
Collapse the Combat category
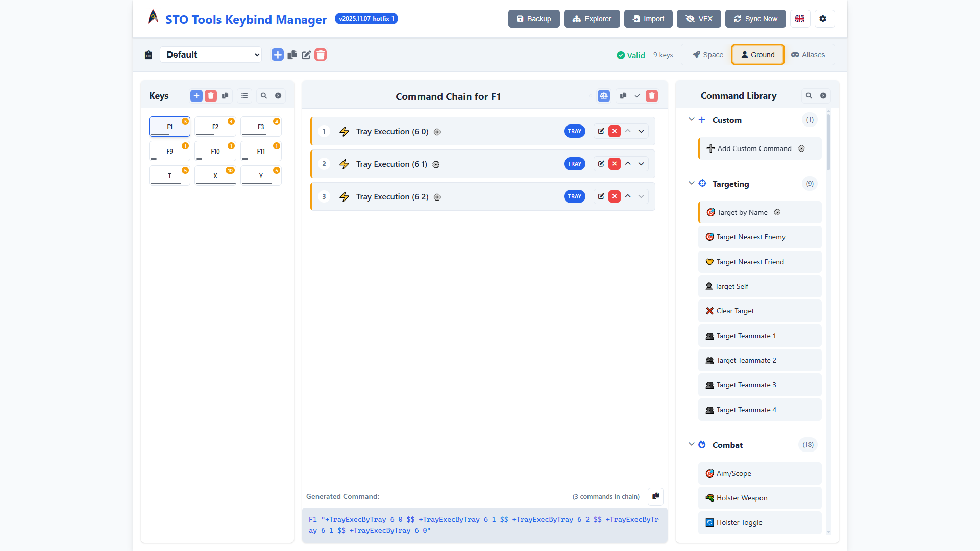point(692,444)
